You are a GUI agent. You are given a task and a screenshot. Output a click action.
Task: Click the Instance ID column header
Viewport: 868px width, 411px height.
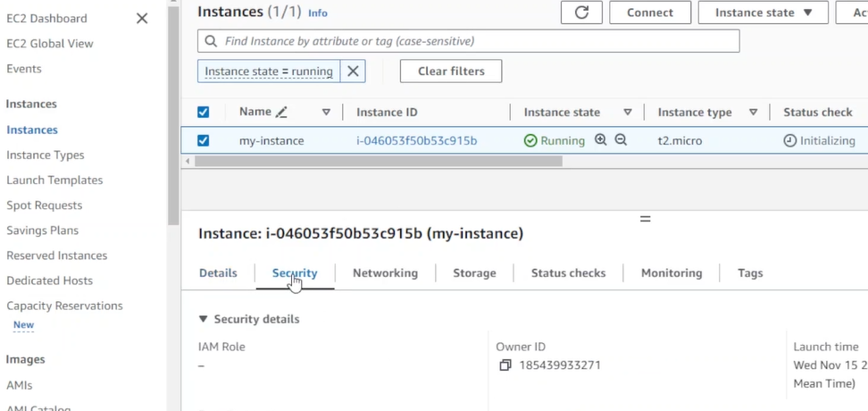[x=387, y=112]
